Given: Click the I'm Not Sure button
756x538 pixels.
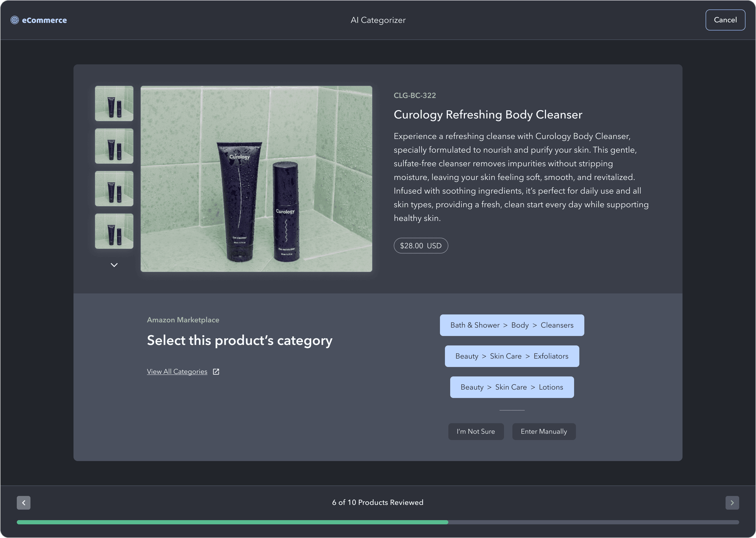Looking at the screenshot, I should (476, 431).
